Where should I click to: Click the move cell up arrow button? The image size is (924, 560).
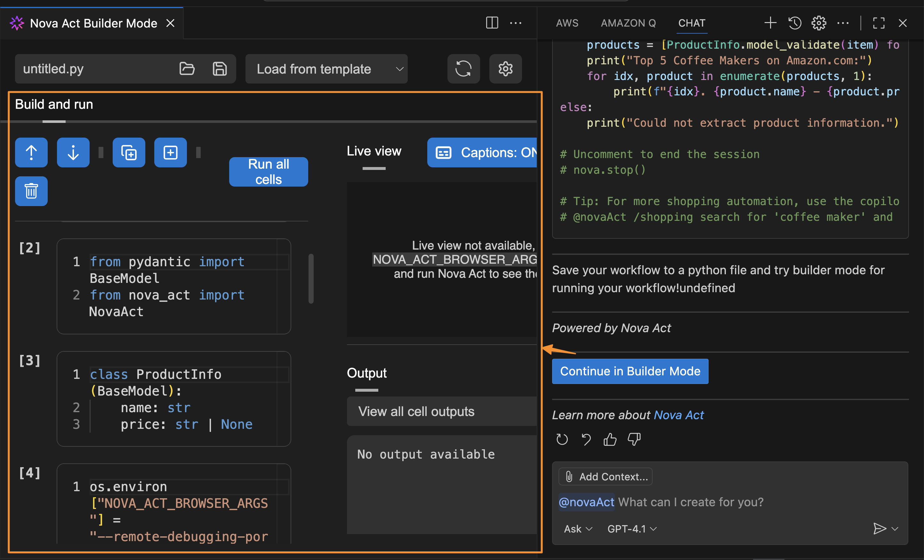(x=31, y=153)
